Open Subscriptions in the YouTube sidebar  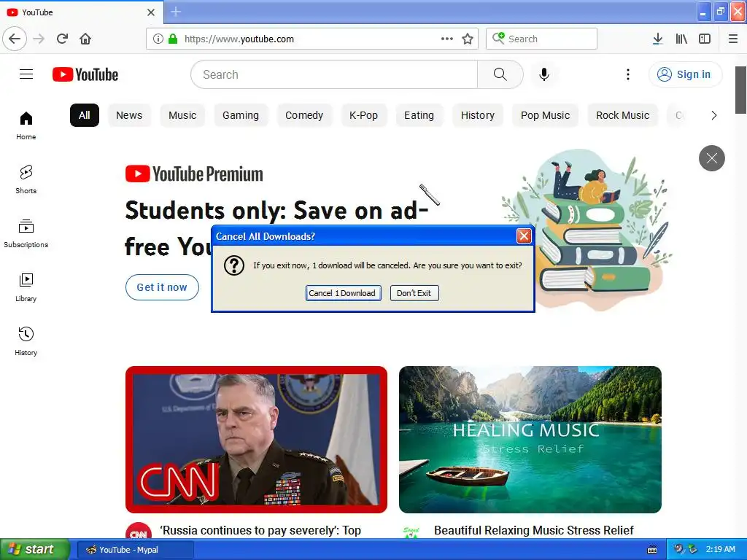26,233
